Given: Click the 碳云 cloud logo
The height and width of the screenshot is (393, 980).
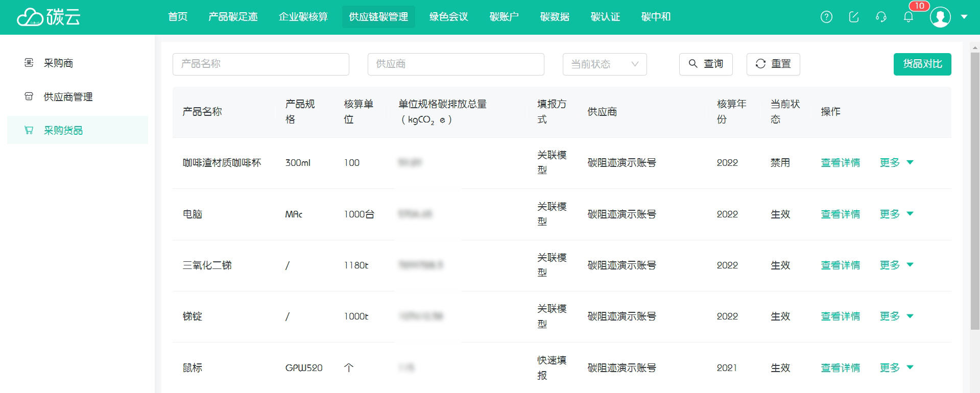Looking at the screenshot, I should [x=49, y=17].
